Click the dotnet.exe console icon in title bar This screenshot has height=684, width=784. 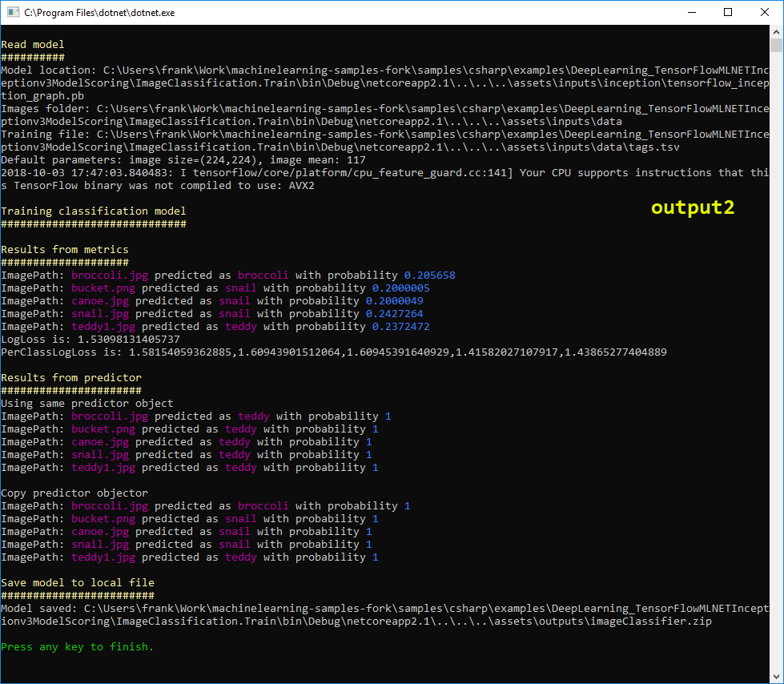pyautogui.click(x=13, y=13)
